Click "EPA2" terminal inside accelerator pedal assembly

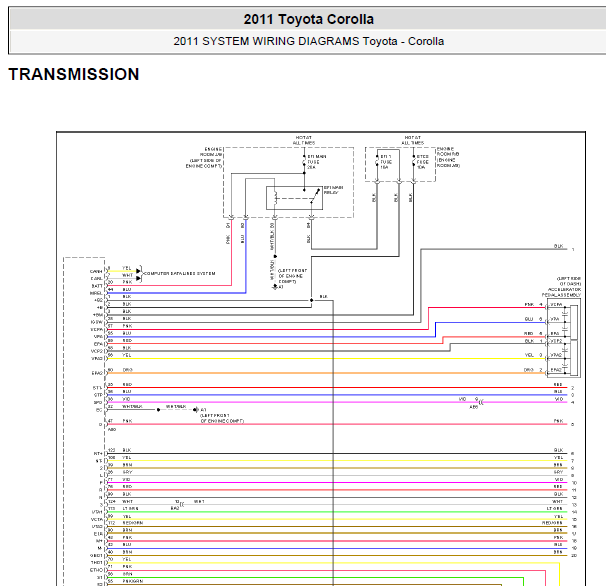(556, 370)
